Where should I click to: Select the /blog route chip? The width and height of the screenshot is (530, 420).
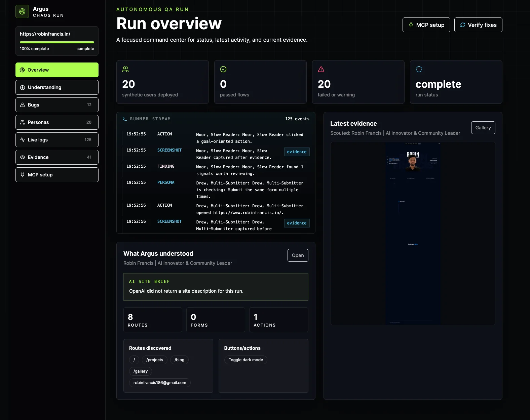179,360
